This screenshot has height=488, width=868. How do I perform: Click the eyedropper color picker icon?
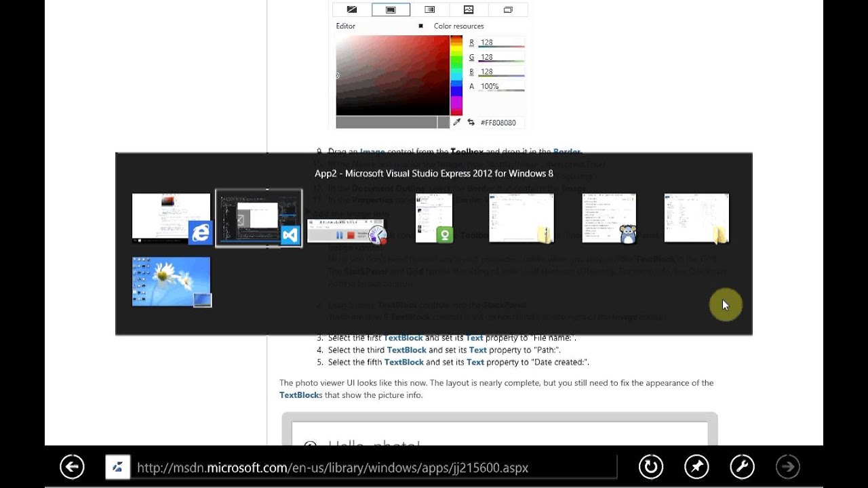click(457, 122)
